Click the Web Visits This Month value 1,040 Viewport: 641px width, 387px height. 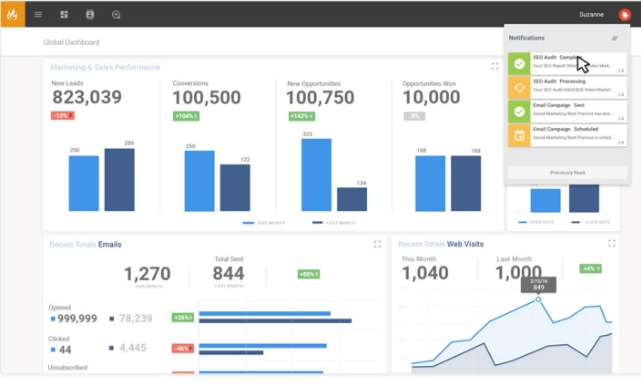pyautogui.click(x=425, y=273)
